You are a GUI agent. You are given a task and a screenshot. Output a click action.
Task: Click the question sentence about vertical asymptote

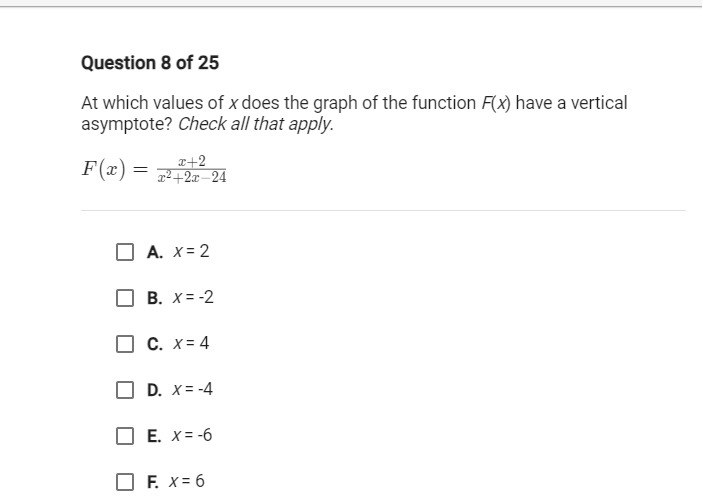click(354, 113)
